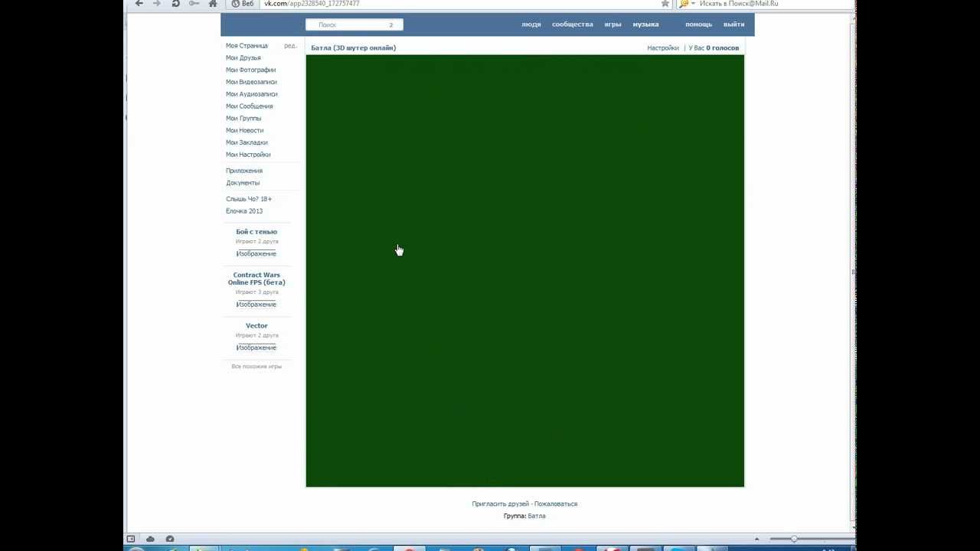This screenshot has height=551, width=980.
Task: Open 'Мои Друзья' in sidebar
Action: point(243,58)
